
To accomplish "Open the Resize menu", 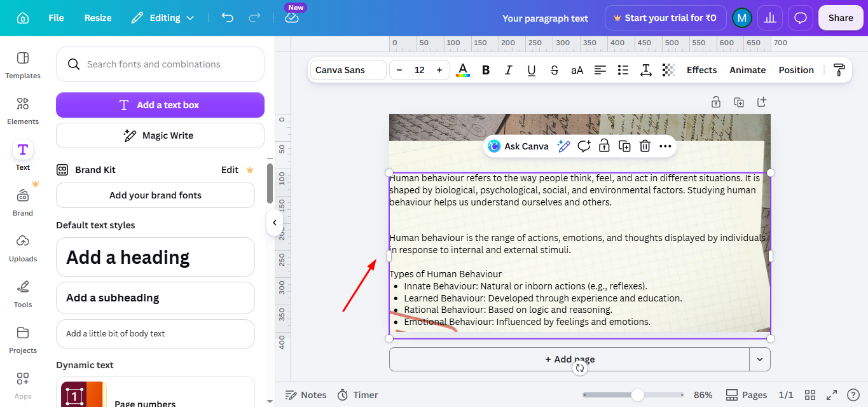I will tap(98, 18).
